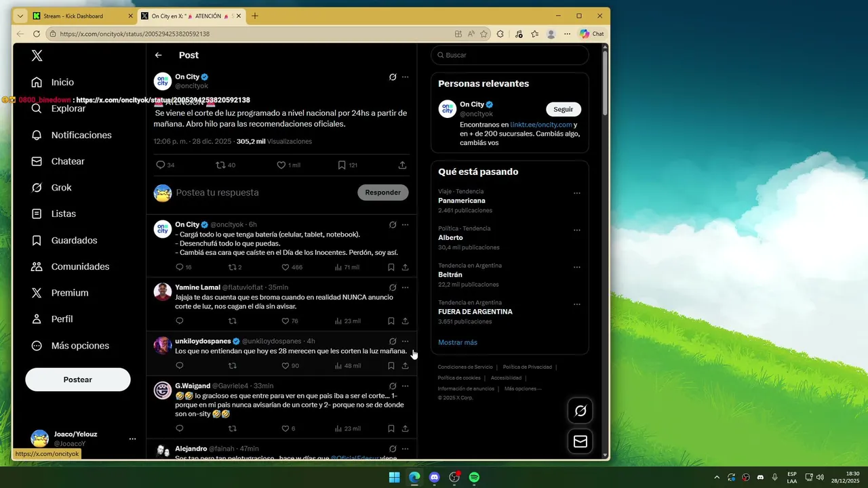Click the Buscar search field
This screenshot has width=868, height=488.
pyautogui.click(x=510, y=55)
